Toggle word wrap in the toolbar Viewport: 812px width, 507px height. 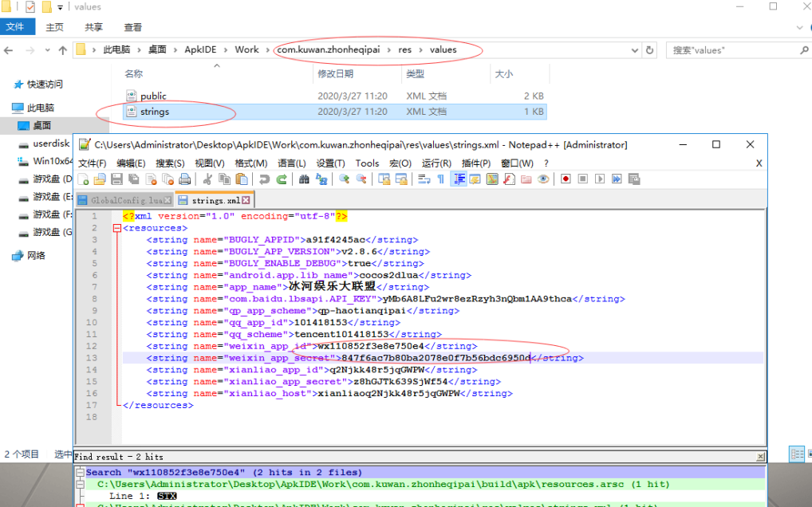coord(424,179)
